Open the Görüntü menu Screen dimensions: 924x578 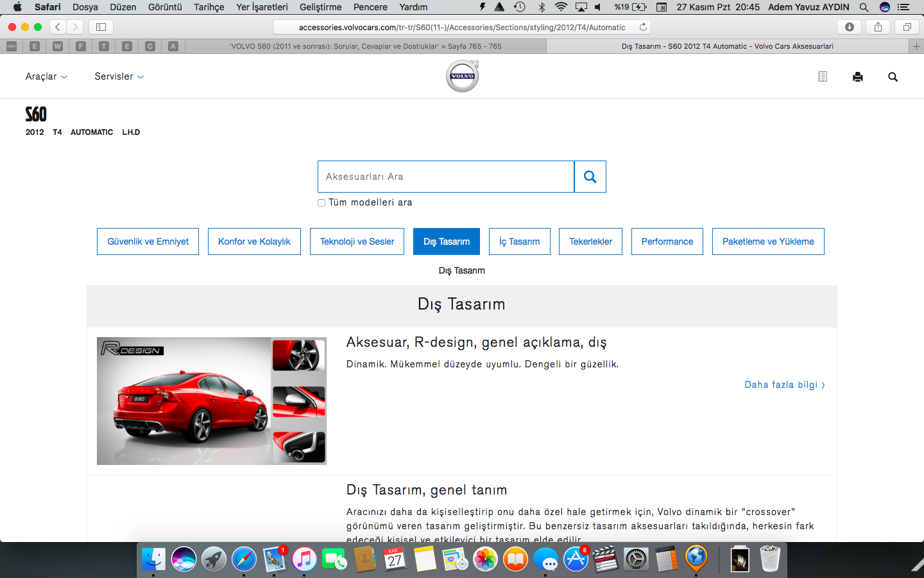tap(165, 7)
